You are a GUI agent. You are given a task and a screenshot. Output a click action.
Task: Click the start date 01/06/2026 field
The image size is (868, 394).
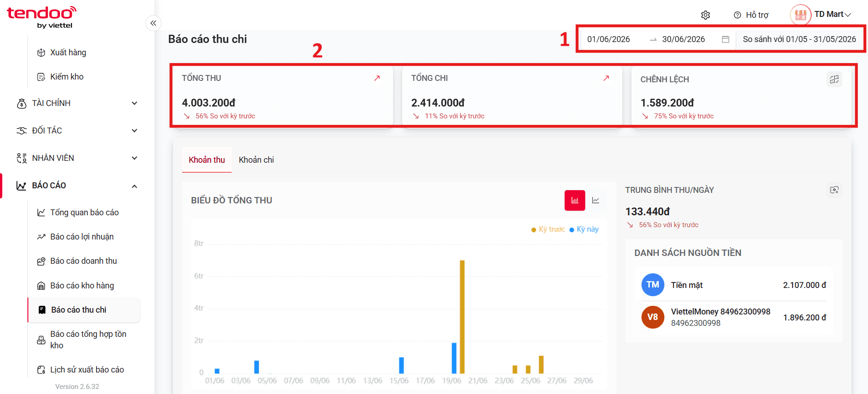coord(609,39)
